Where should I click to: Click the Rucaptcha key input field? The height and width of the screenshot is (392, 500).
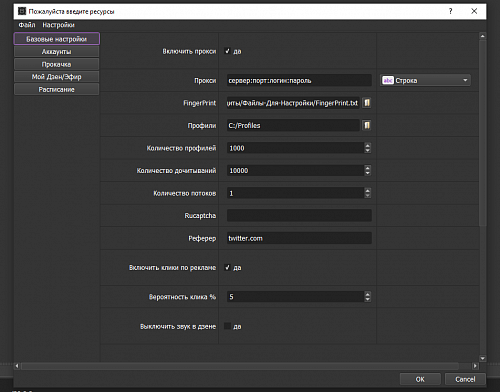coord(299,215)
